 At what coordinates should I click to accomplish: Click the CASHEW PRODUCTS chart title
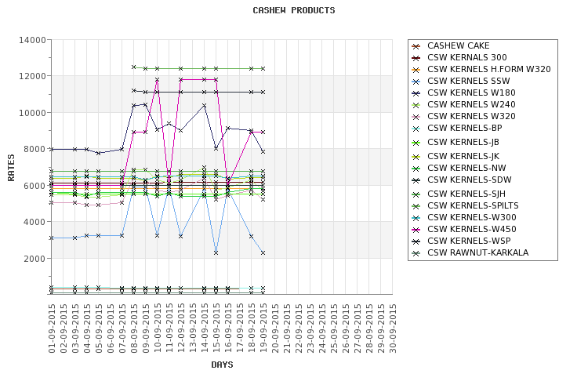(294, 11)
